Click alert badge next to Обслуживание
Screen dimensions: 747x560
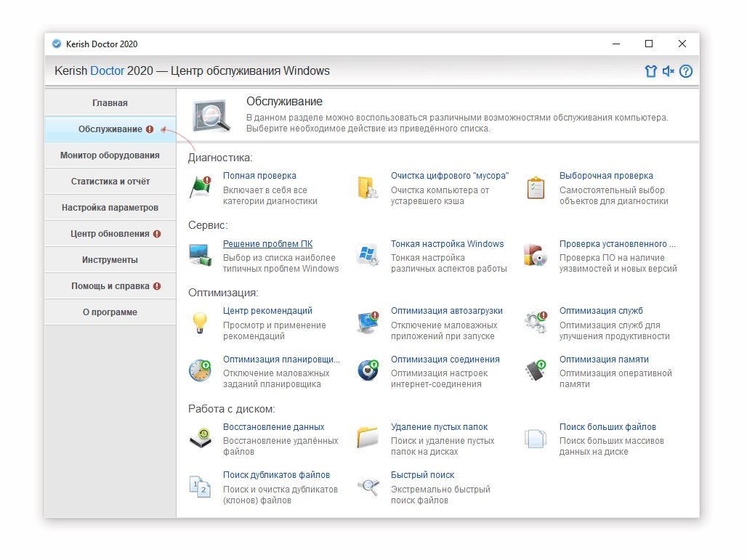tap(150, 129)
